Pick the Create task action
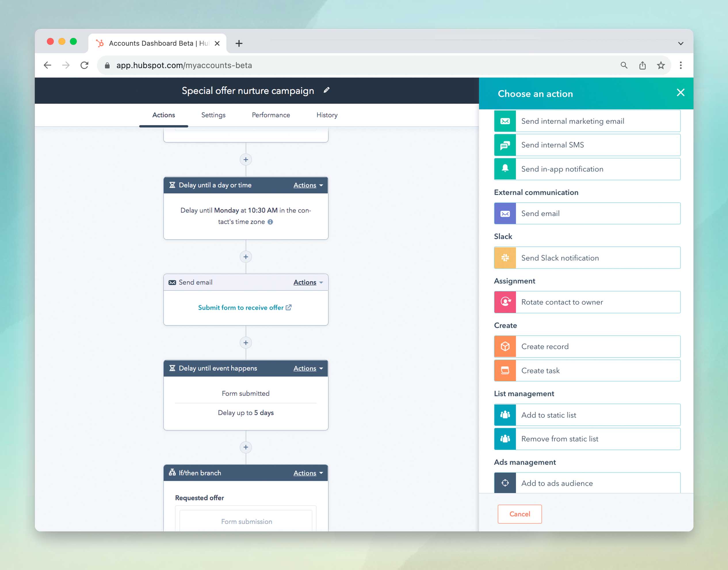Image resolution: width=728 pixels, height=570 pixels. coord(587,371)
